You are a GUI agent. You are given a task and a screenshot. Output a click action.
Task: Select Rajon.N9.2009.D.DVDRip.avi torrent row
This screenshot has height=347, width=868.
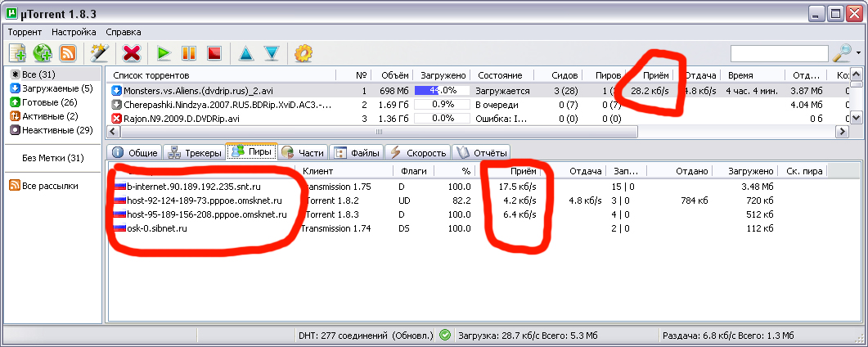477,119
